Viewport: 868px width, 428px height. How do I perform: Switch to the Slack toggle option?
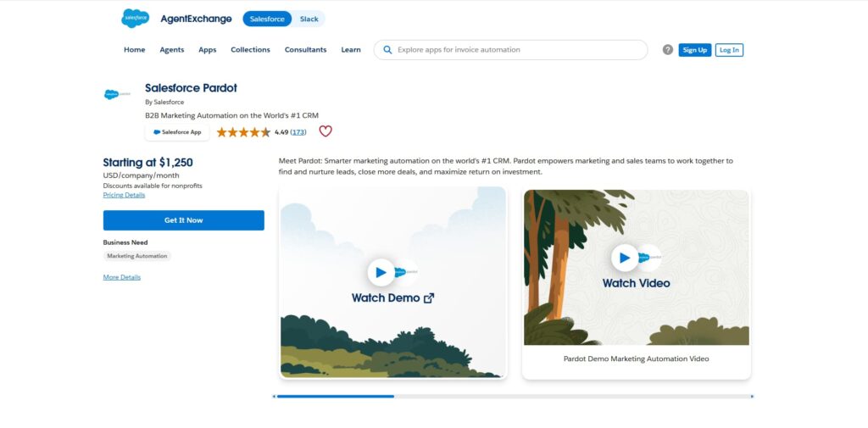(x=309, y=19)
